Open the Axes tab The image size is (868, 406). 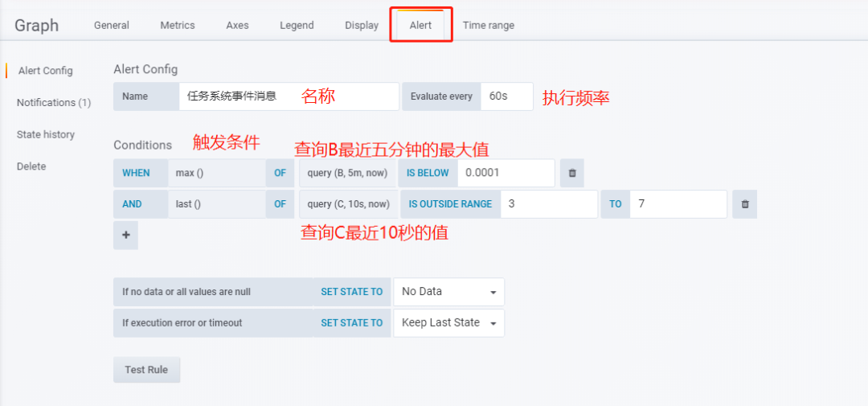click(237, 26)
